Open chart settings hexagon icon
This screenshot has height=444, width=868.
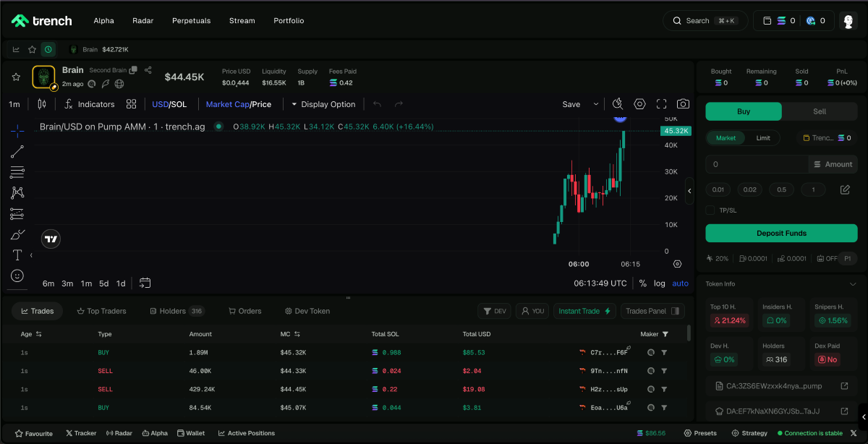point(639,104)
